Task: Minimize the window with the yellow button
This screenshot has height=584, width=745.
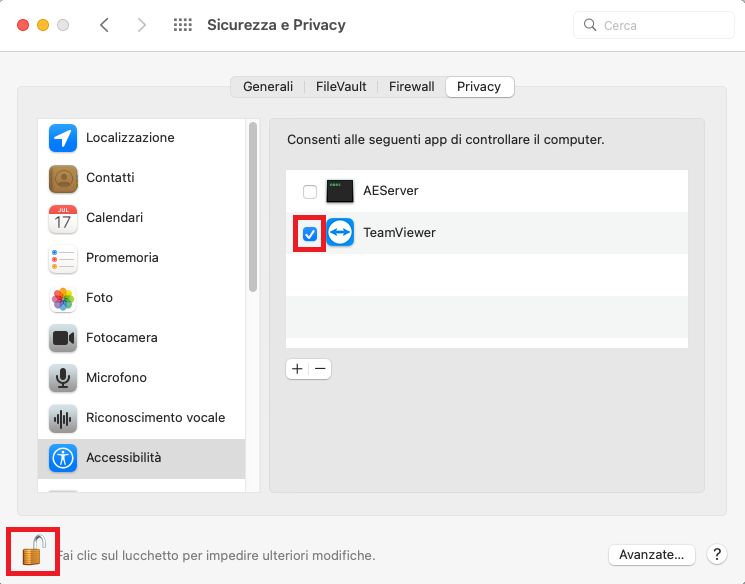Action: click(x=43, y=25)
